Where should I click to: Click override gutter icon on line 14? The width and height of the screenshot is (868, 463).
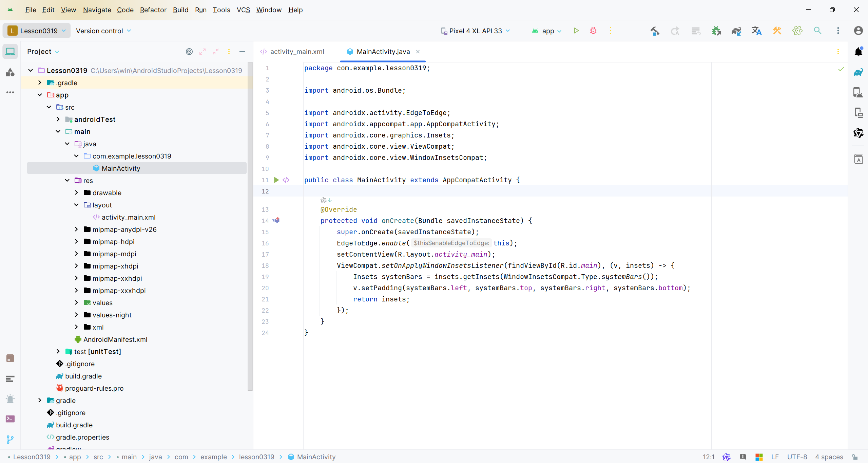276,220
